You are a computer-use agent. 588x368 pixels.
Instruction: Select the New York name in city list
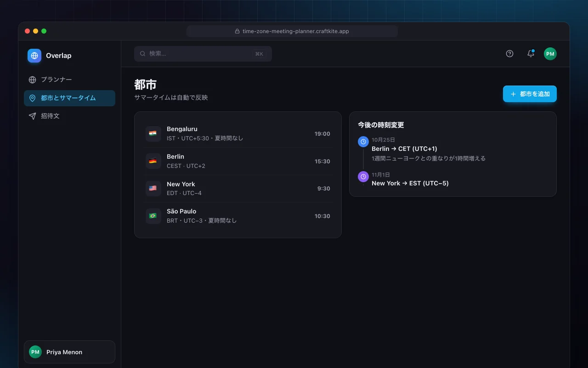pos(181,184)
